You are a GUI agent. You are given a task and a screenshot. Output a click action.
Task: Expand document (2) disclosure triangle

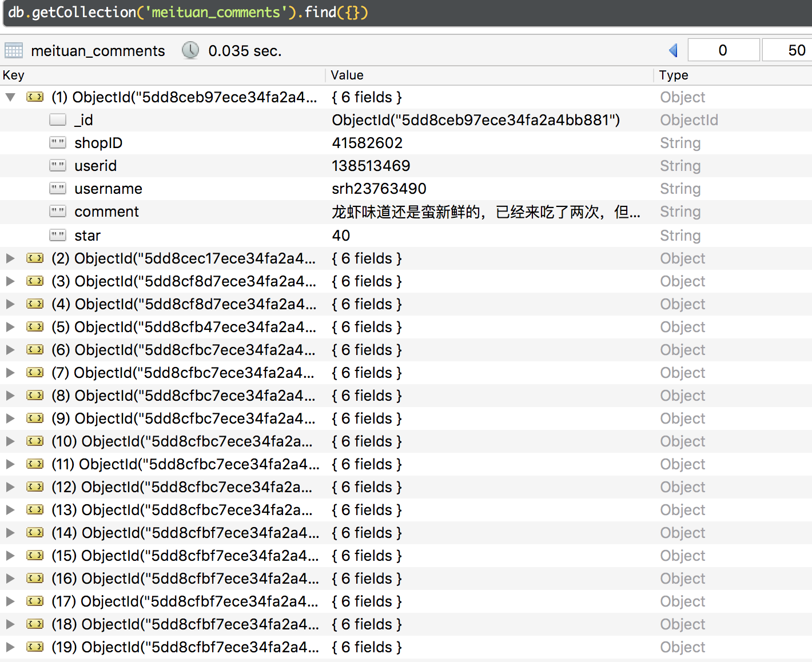click(10, 258)
